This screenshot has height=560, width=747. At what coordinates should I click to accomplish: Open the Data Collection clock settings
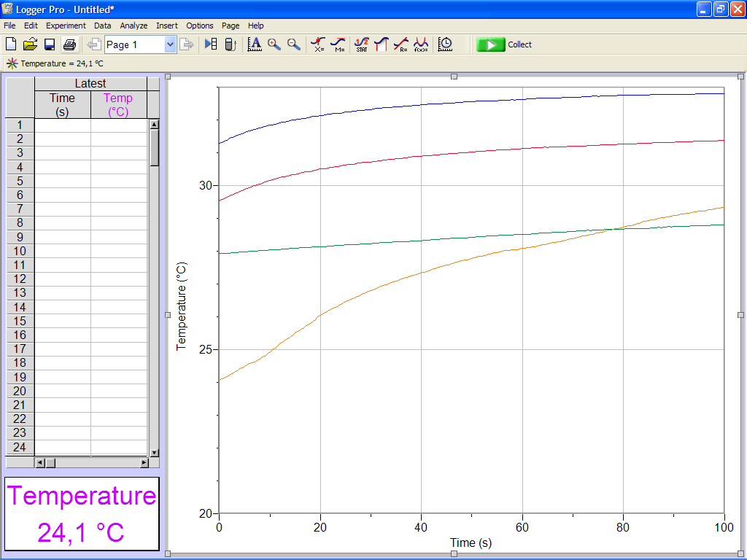tap(445, 44)
